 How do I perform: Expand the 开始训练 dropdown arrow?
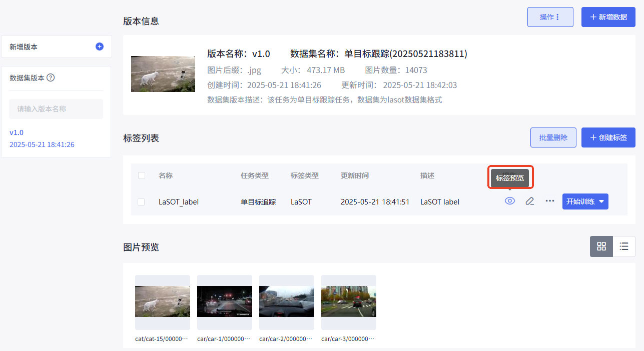[x=602, y=202]
